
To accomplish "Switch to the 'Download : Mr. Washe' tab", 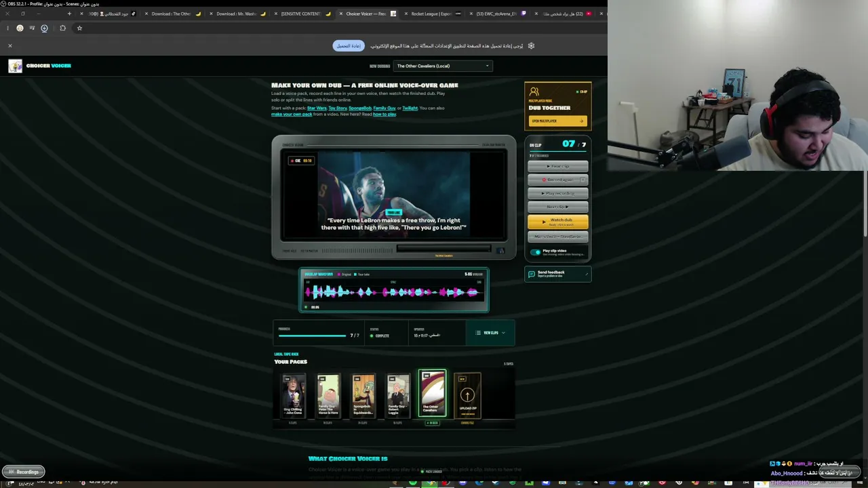I will click(x=239, y=14).
